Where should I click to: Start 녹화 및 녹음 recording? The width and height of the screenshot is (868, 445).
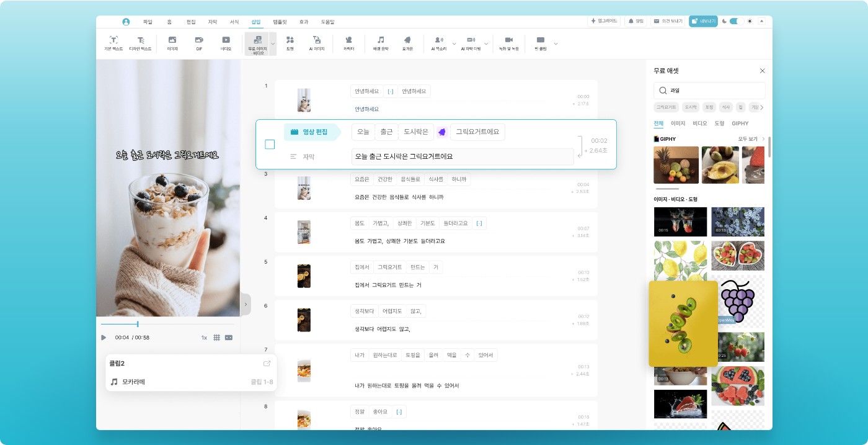(509, 43)
